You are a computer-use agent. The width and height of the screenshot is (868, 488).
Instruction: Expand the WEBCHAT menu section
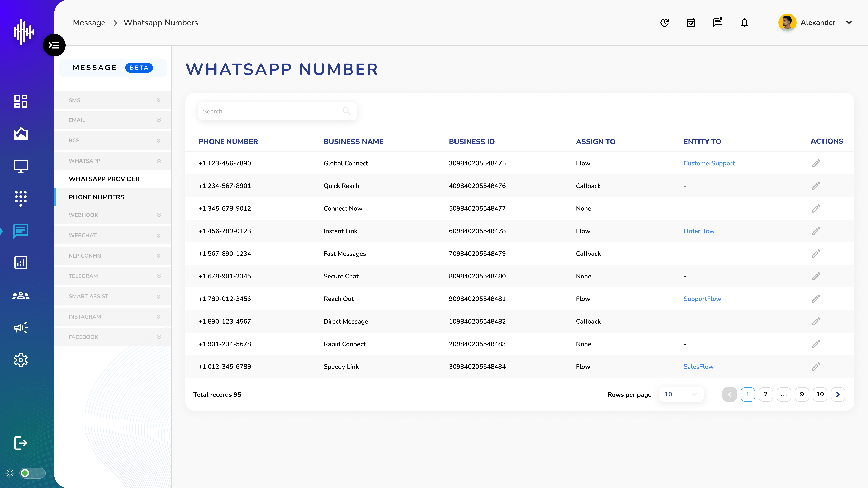(113, 235)
